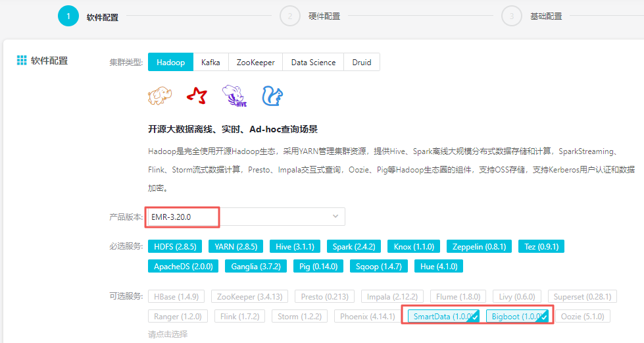Viewport: 644px width, 343px height.
Task: Select the ZooKeeper cluster type tab
Action: coord(255,62)
